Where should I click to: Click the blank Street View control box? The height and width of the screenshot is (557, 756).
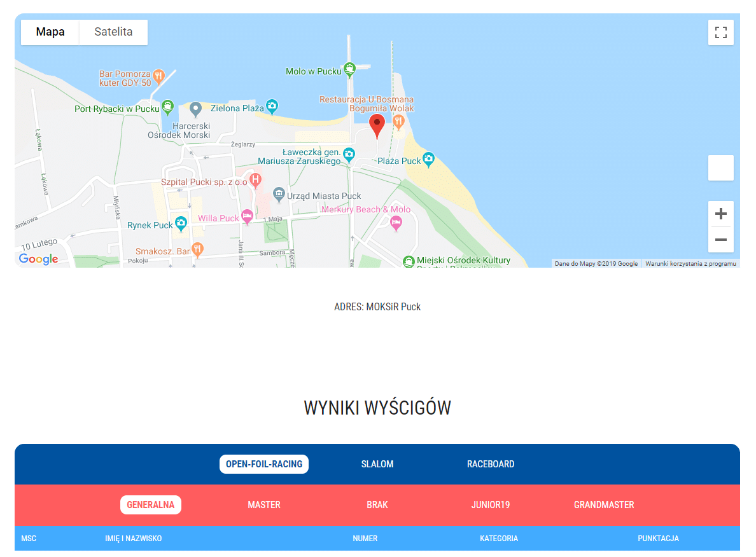pos(721,168)
